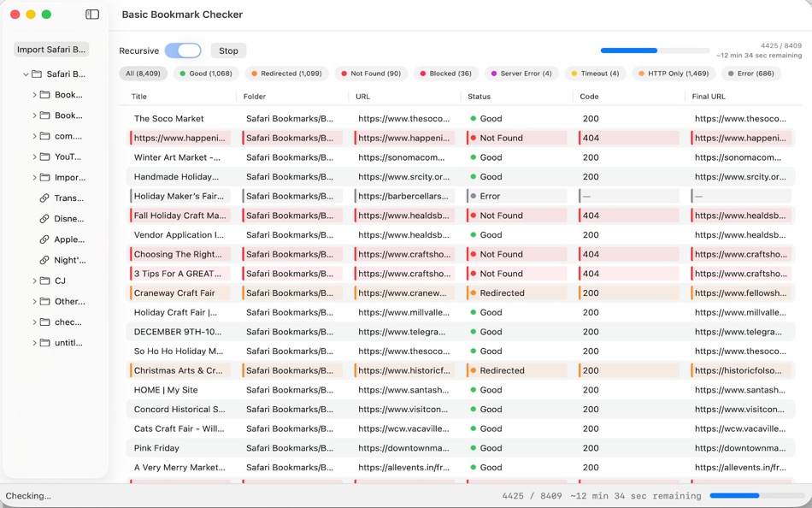Filter results by Not Found (90)
The image size is (812, 508).
(x=370, y=74)
